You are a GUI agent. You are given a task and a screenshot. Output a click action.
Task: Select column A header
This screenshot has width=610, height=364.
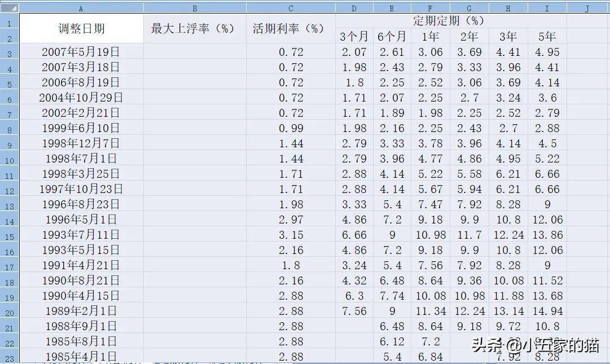[81, 8]
